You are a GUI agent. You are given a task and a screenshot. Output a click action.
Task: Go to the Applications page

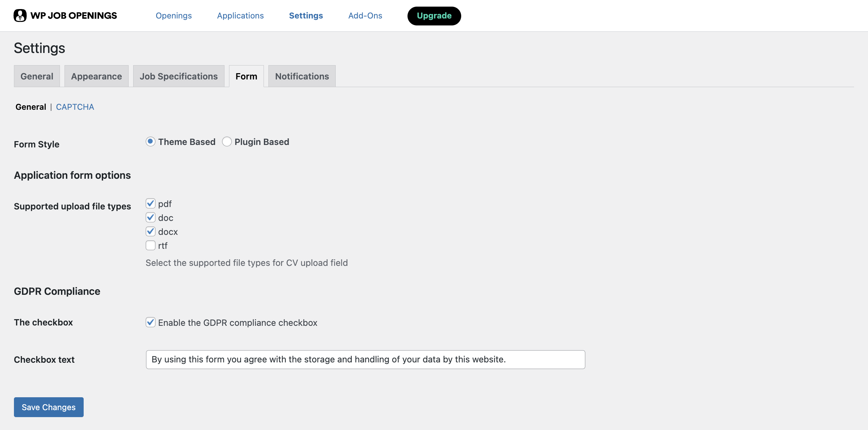tap(240, 16)
